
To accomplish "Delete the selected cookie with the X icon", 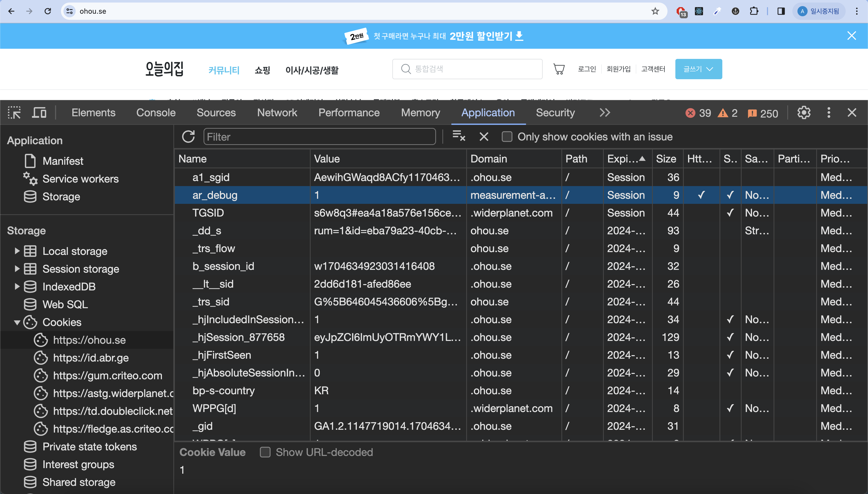I will [x=484, y=137].
